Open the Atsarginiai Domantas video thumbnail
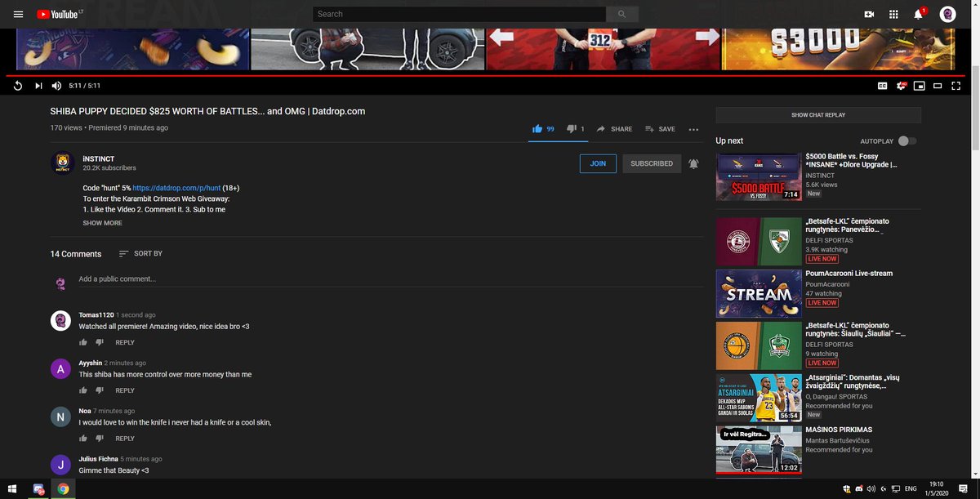Screen dimensions: 980x499 (x=759, y=398)
